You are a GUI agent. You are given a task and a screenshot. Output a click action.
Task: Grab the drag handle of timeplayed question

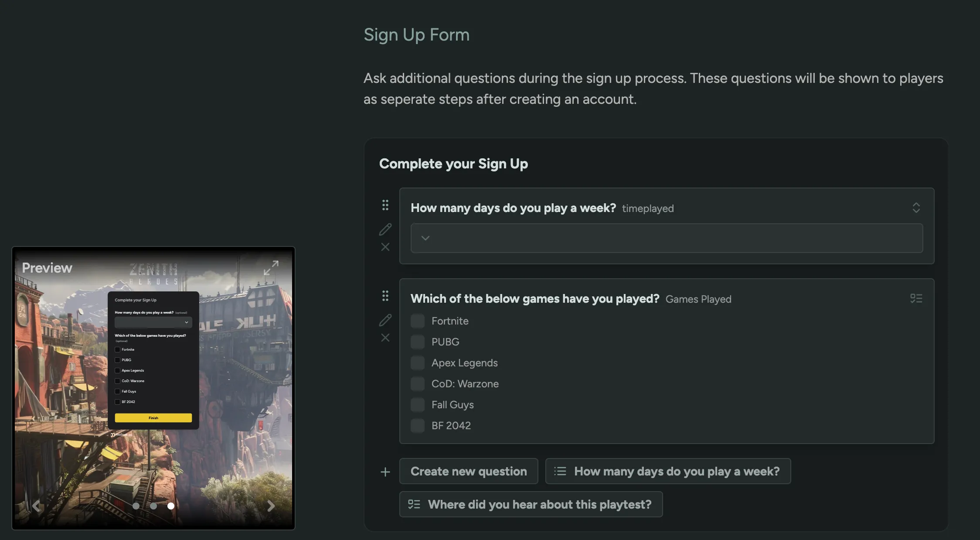(385, 205)
